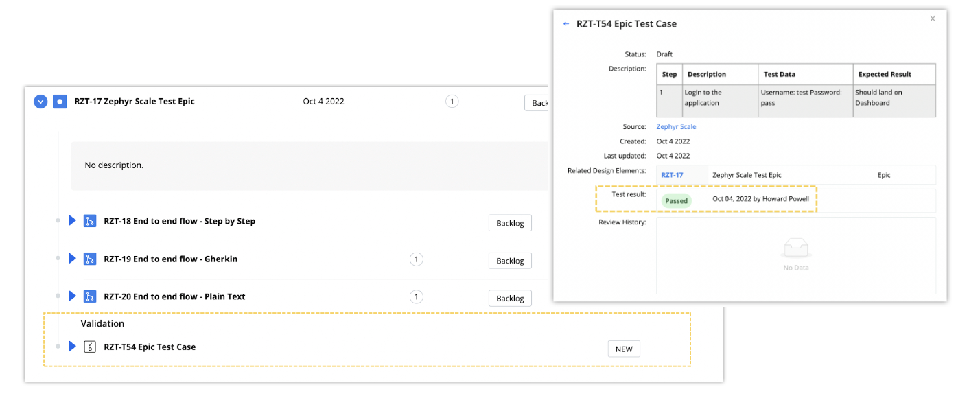Image resolution: width=980 pixels, height=409 pixels.
Task: Click the story icon next to RZT-20
Action: tap(90, 296)
